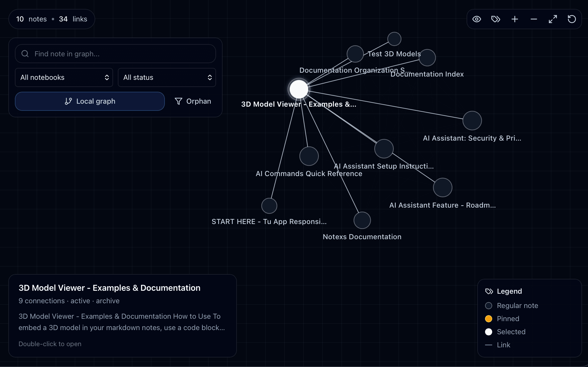Focus the Find note in graph field
Viewport: 588px width, 367px height.
(115, 54)
